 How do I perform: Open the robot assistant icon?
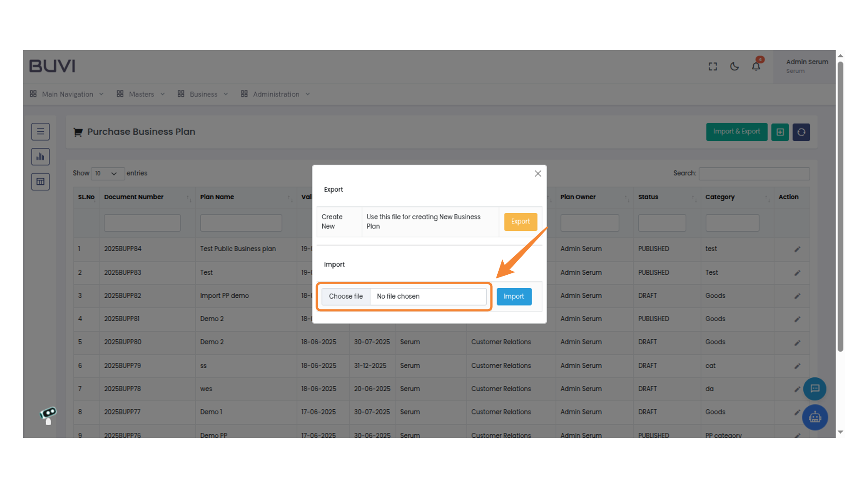815,418
